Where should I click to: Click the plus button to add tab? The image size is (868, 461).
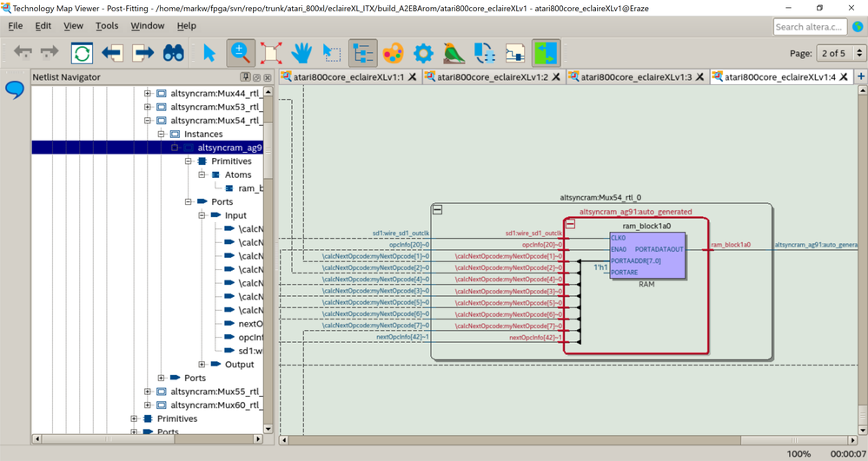(x=860, y=77)
